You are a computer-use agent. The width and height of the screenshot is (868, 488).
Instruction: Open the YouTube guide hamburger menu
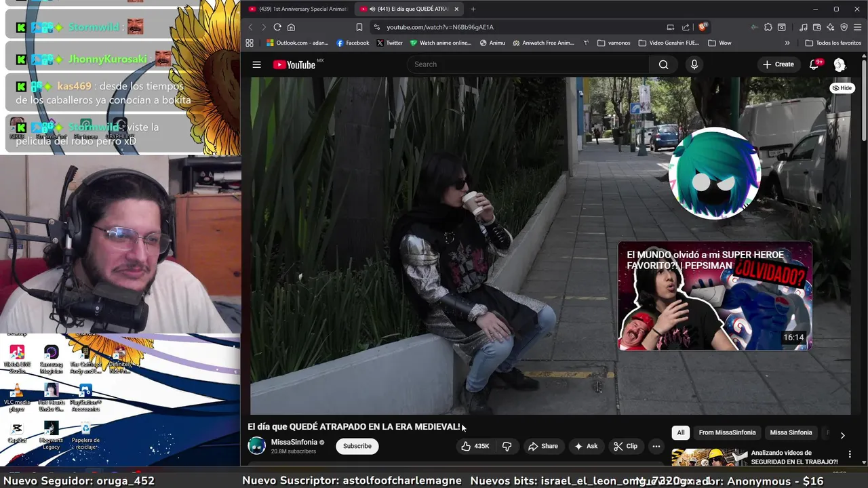coord(256,64)
